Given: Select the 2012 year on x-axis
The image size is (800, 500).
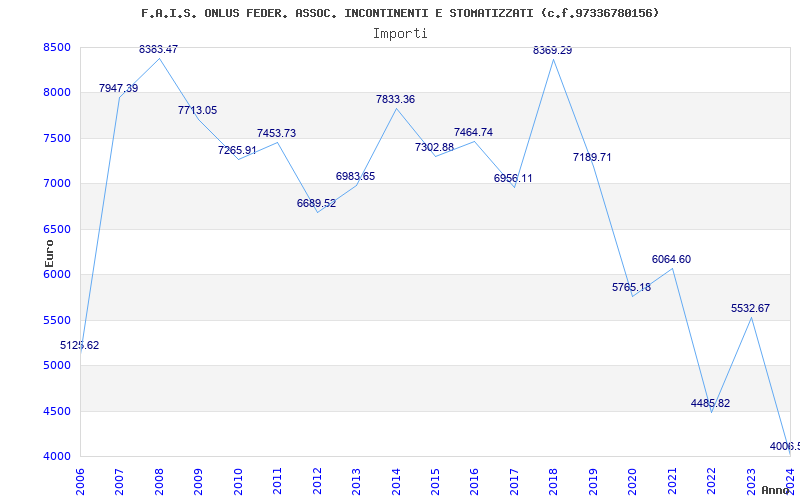Looking at the screenshot, I should (317, 481).
